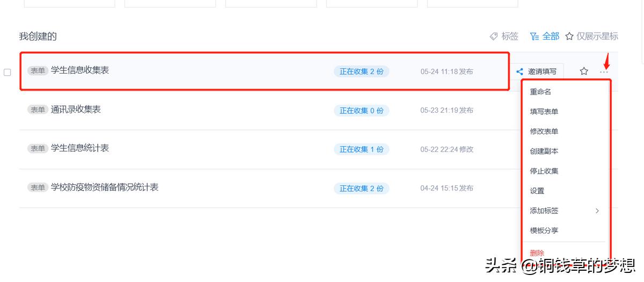Screen dimensions: 644x282
Task: Open the 全部 filter dropdown
Action: (x=544, y=37)
